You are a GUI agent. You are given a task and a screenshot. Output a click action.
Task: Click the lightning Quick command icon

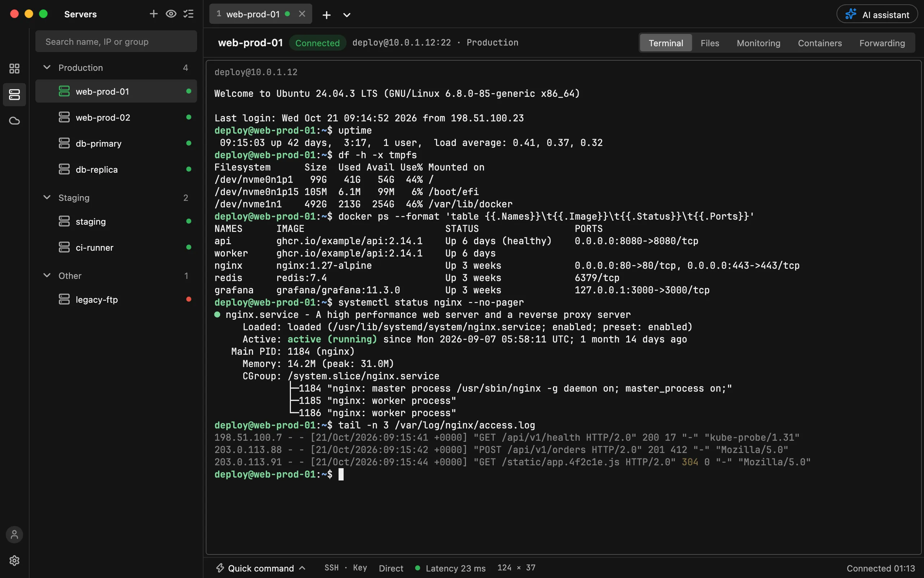(x=220, y=568)
